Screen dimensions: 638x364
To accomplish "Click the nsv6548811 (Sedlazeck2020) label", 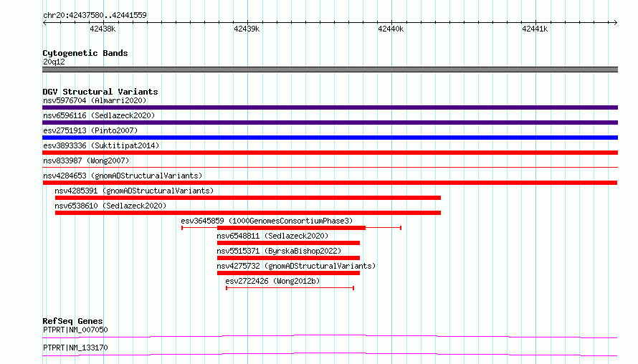I will 272,236.
